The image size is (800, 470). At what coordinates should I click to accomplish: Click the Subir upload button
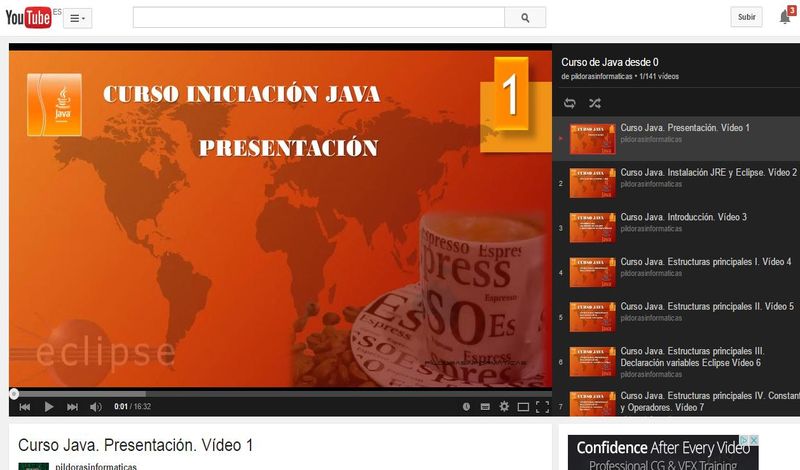(x=746, y=17)
